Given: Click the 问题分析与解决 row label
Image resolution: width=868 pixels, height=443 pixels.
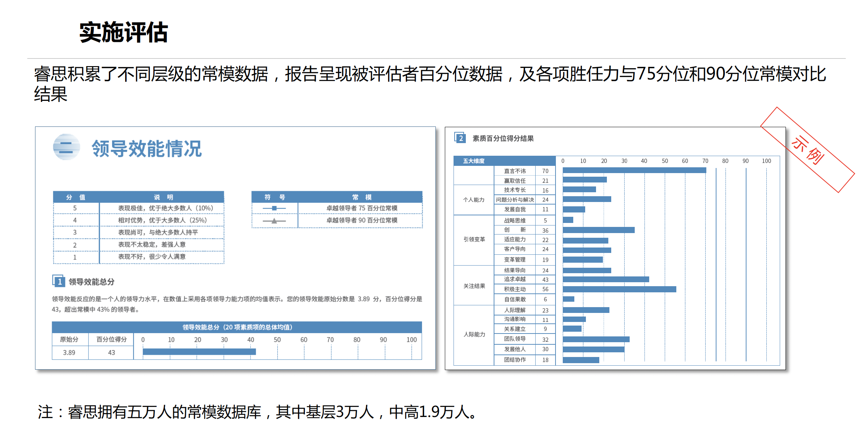Looking at the screenshot, I should pyautogui.click(x=515, y=200).
